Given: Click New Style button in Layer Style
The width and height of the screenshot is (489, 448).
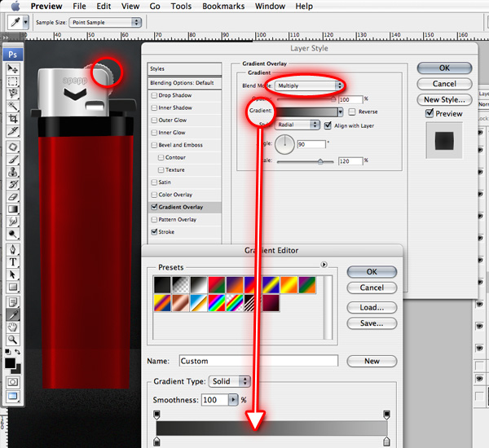Looking at the screenshot, I should click(444, 99).
